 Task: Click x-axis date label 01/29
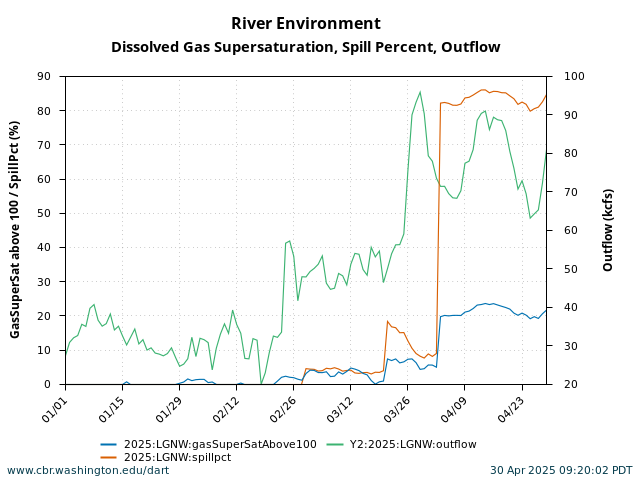click(x=169, y=409)
